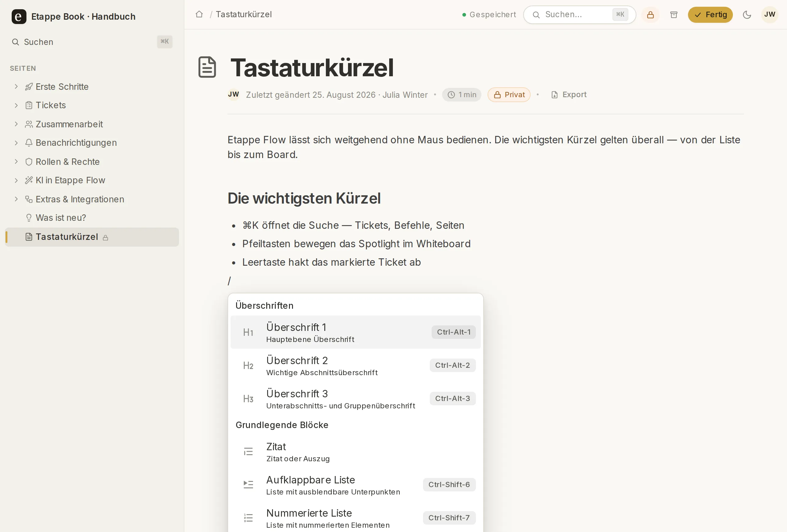Click the Gespeichert status indicator
The height and width of the screenshot is (532, 787).
[x=489, y=14]
